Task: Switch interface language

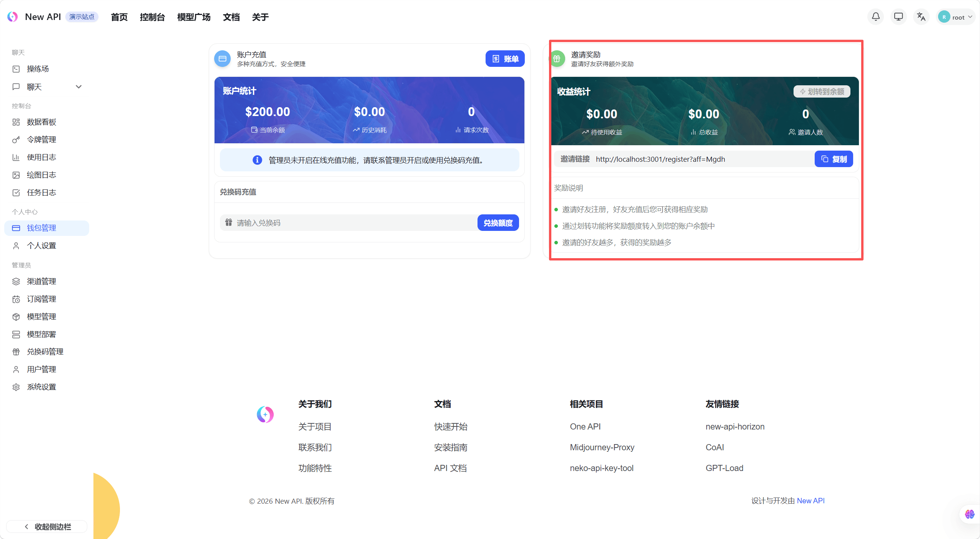Action: pyautogui.click(x=921, y=17)
